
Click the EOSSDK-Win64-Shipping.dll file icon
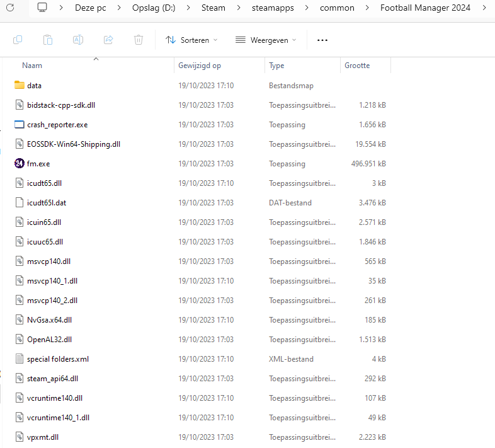coord(20,144)
